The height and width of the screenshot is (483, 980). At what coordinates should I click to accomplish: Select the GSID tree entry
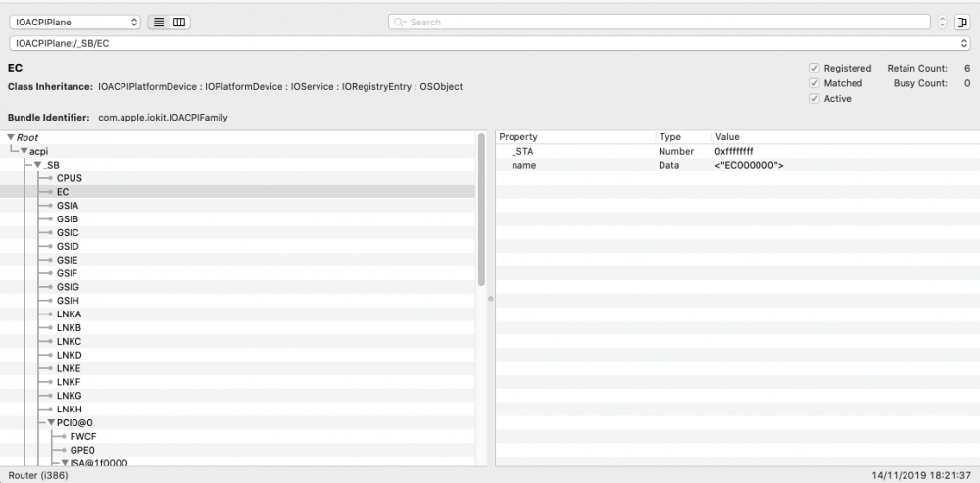68,246
